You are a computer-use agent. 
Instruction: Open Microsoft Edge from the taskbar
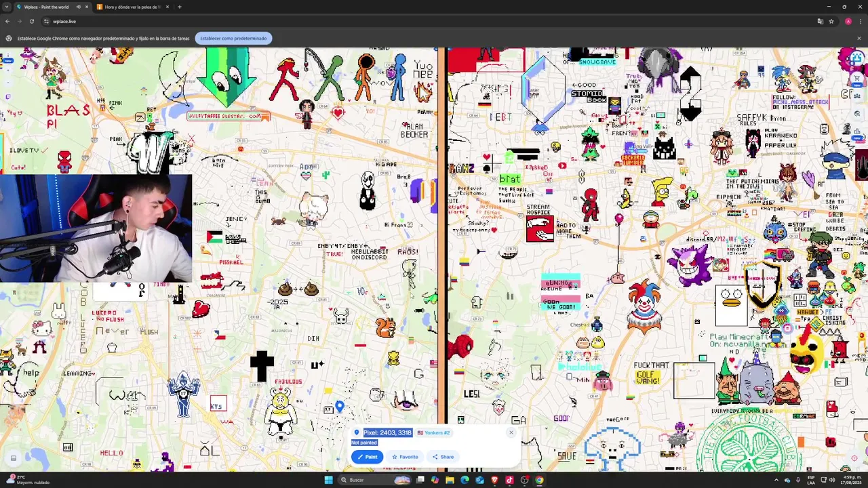pos(465,480)
